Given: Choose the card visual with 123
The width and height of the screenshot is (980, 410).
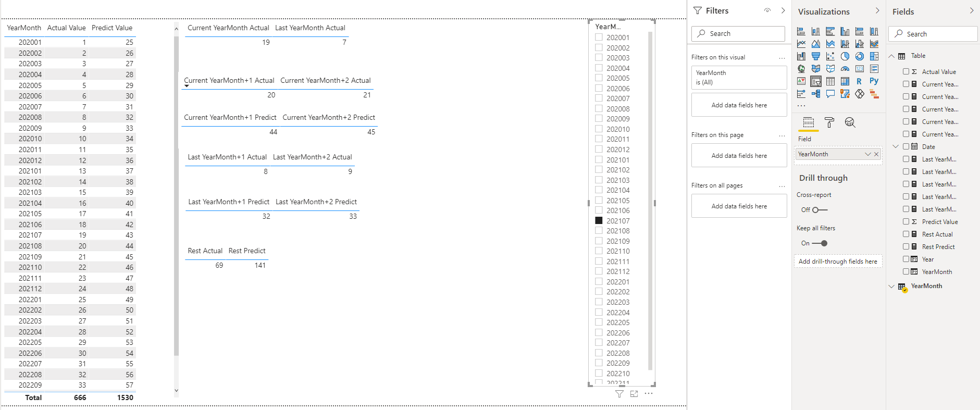Looking at the screenshot, I should [x=860, y=69].
